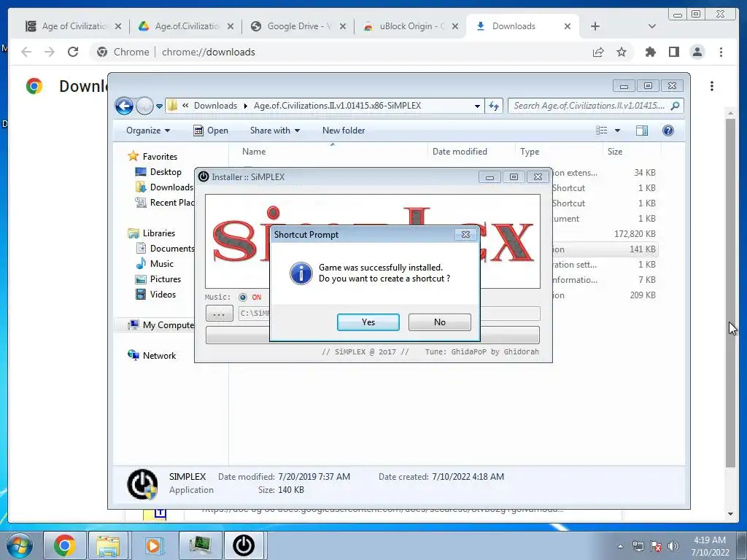Sort by Size column header
This screenshot has width=747, height=560.
614,152
